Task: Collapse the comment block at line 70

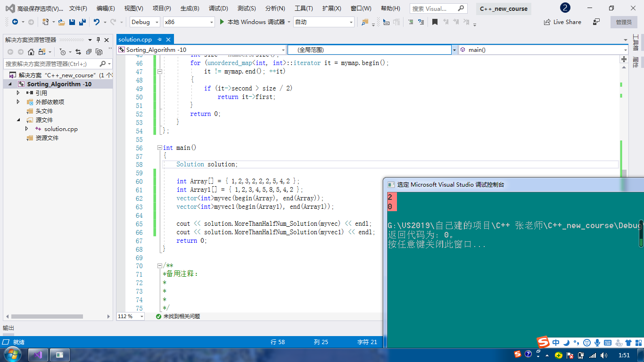Action: click(x=159, y=266)
